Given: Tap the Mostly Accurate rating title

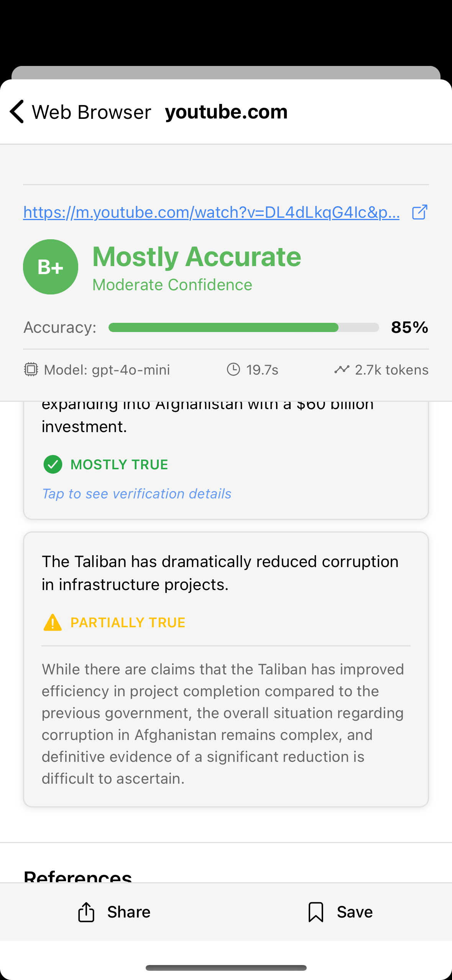Looking at the screenshot, I should point(197,257).
